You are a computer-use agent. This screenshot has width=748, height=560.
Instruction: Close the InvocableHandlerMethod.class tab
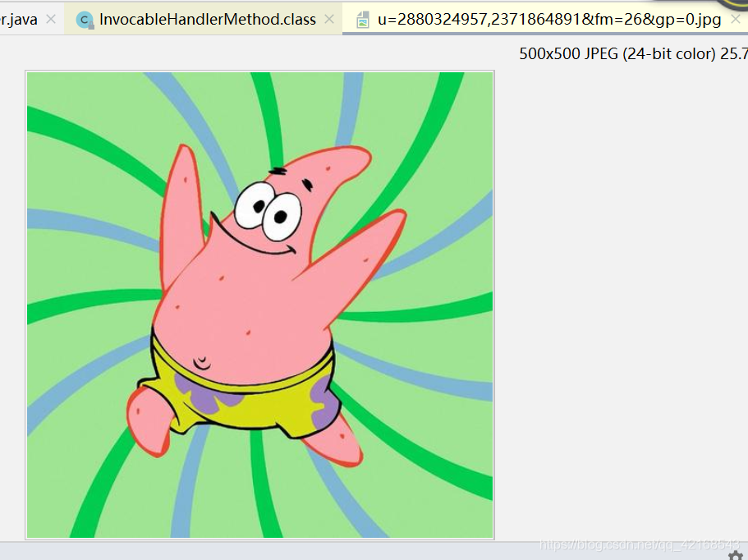click(329, 20)
